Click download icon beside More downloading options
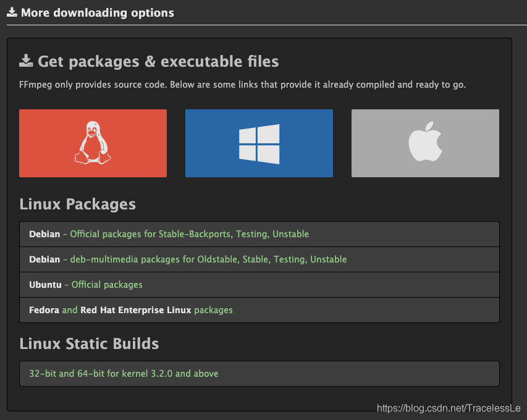The height and width of the screenshot is (420, 527). coord(12,12)
